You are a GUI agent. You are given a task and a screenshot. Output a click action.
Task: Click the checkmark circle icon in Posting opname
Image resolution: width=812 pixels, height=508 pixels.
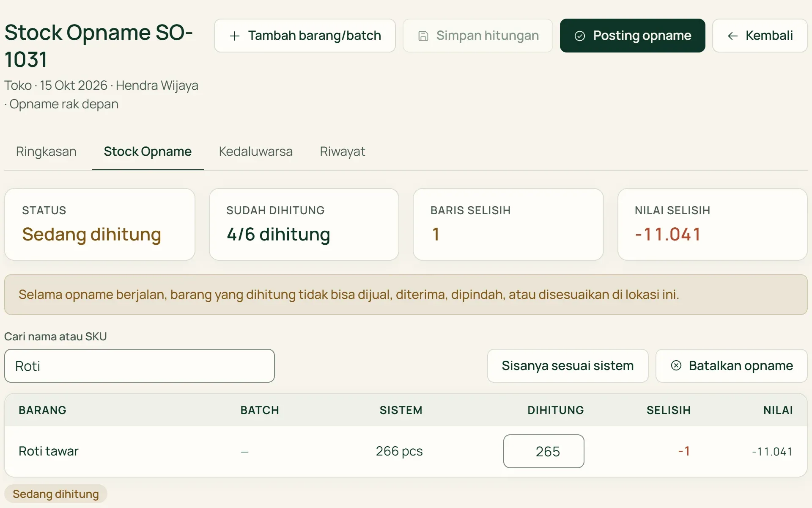click(580, 36)
